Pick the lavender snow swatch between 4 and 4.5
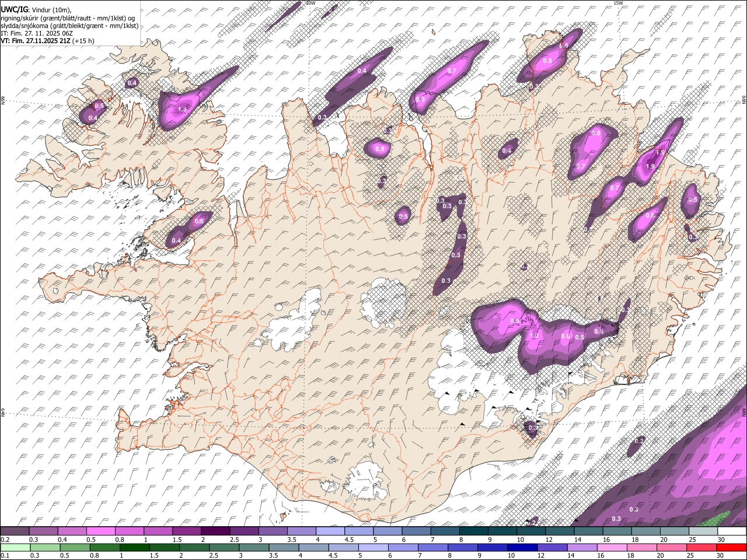The height and width of the screenshot is (560, 747). (330, 531)
